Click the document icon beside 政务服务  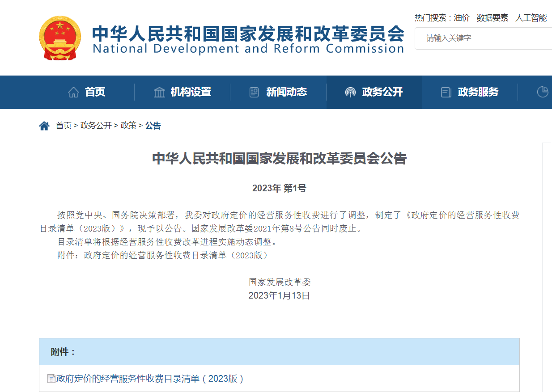click(446, 93)
